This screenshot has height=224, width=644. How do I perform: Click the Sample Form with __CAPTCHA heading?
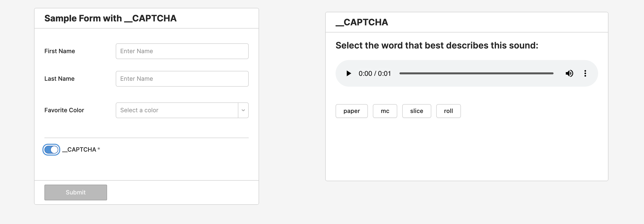pyautogui.click(x=110, y=18)
